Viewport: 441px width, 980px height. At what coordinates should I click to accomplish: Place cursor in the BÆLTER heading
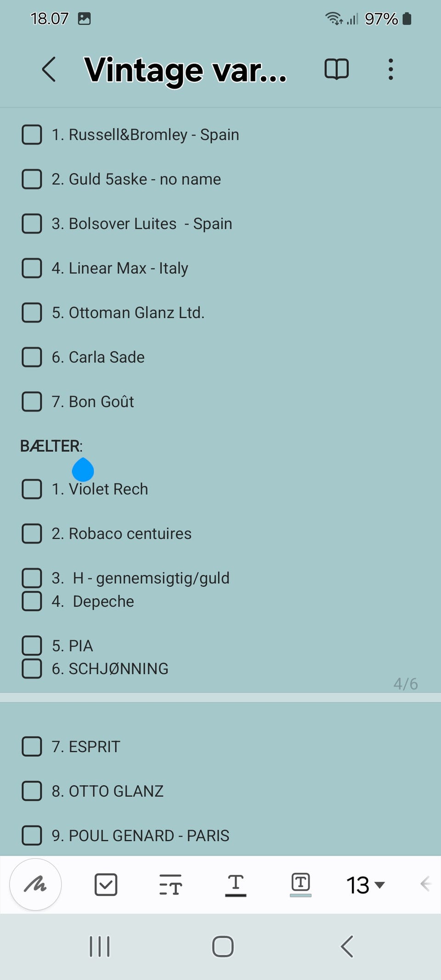pos(51,446)
